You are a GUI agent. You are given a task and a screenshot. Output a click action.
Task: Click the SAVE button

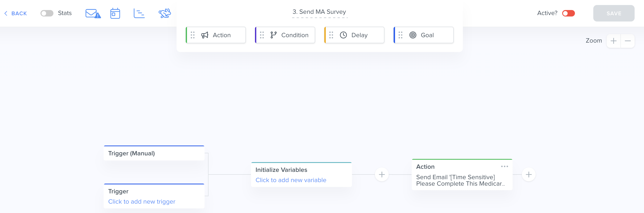tap(614, 14)
